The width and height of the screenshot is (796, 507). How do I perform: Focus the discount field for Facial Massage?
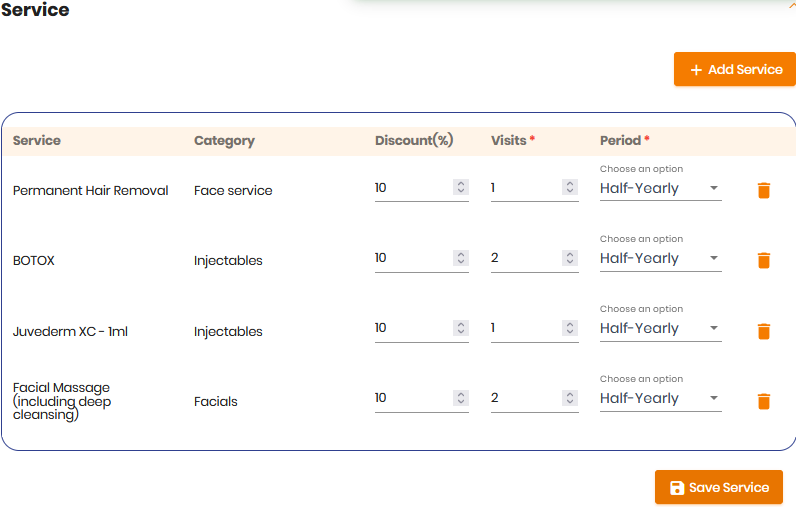coord(421,398)
